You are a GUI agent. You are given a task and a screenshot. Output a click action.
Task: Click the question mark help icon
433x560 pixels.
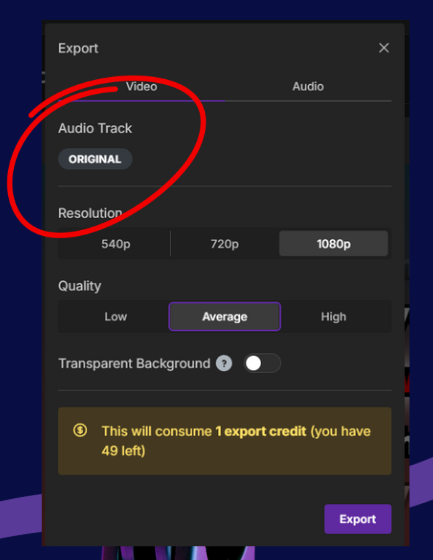coord(224,364)
